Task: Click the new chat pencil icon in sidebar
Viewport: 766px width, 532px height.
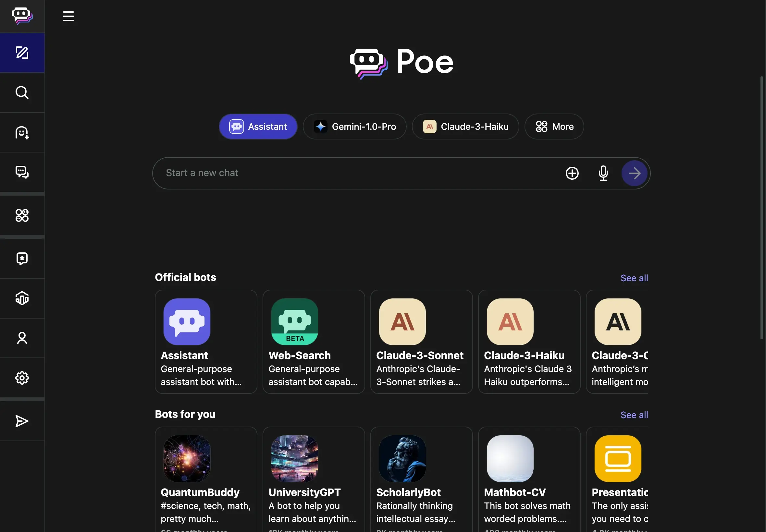Action: (x=22, y=53)
